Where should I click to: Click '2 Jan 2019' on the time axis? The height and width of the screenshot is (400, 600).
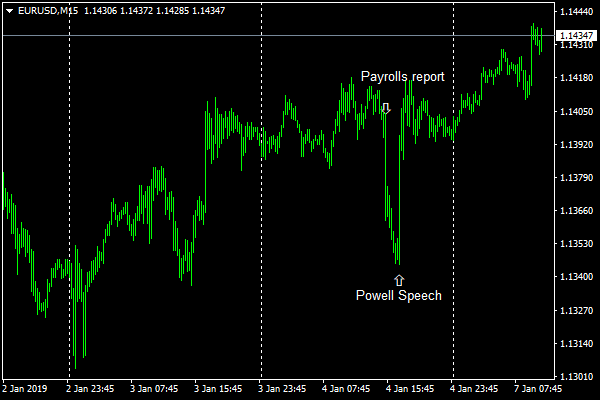click(27, 388)
